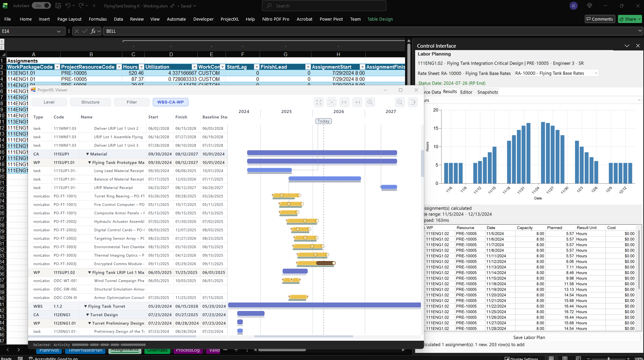The image size is (644, 360).
Task: Click the Save Labor Plan button
Action: pyautogui.click(x=529, y=338)
